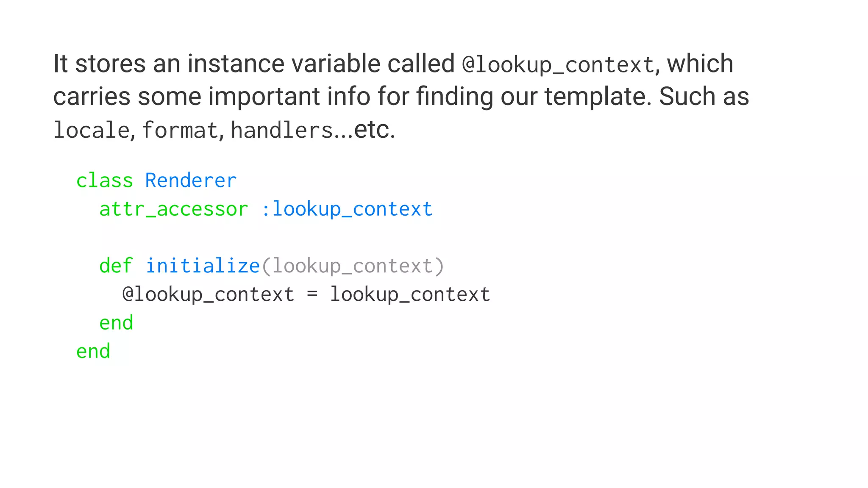
Task: Click the green "class" keyword
Action: 104,181
